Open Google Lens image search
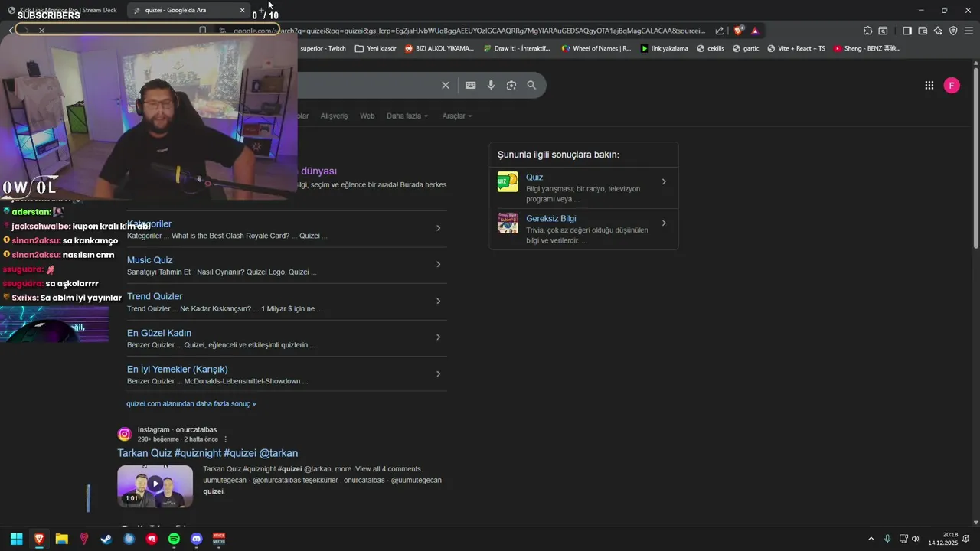This screenshot has width=980, height=551. [511, 85]
